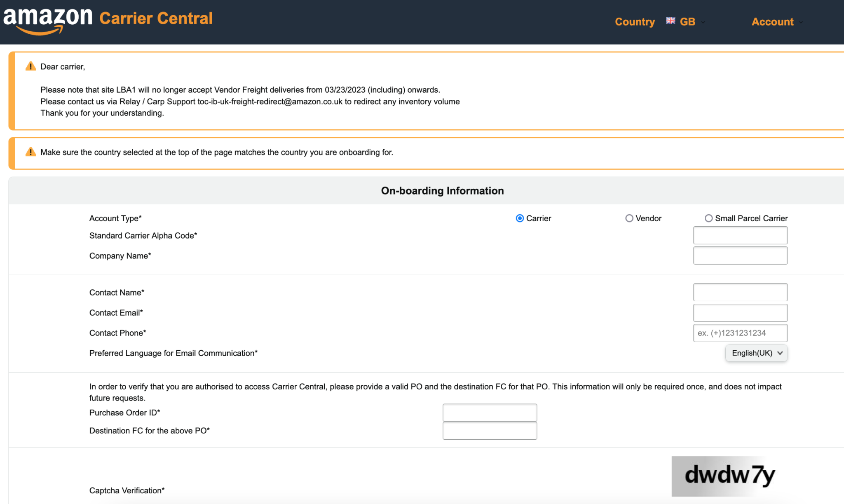Select the Carrier account type
Viewport: 844px width, 504px height.
click(519, 218)
